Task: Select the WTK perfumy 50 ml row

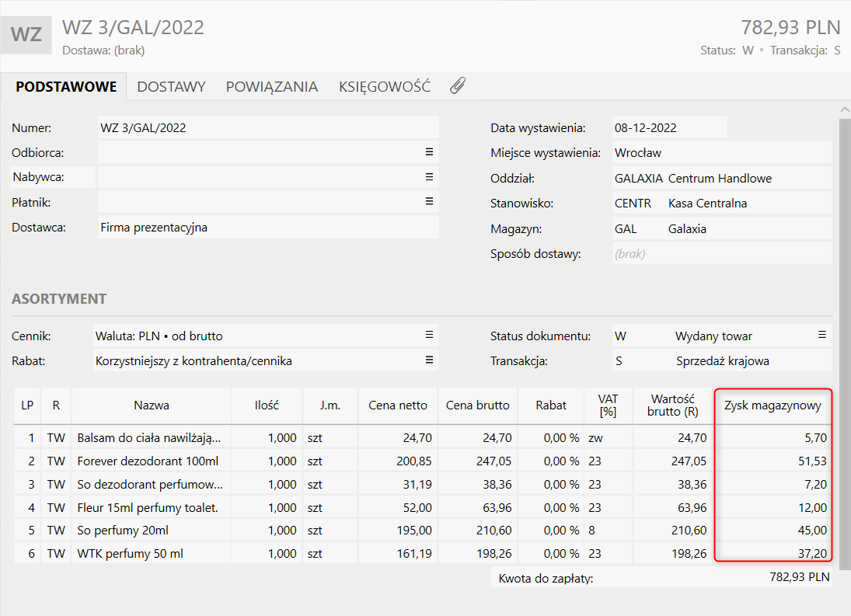Action: (130, 554)
